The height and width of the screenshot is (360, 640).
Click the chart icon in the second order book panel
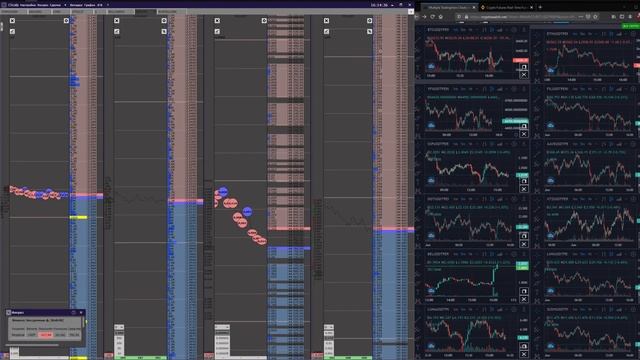pyautogui.click(x=117, y=31)
